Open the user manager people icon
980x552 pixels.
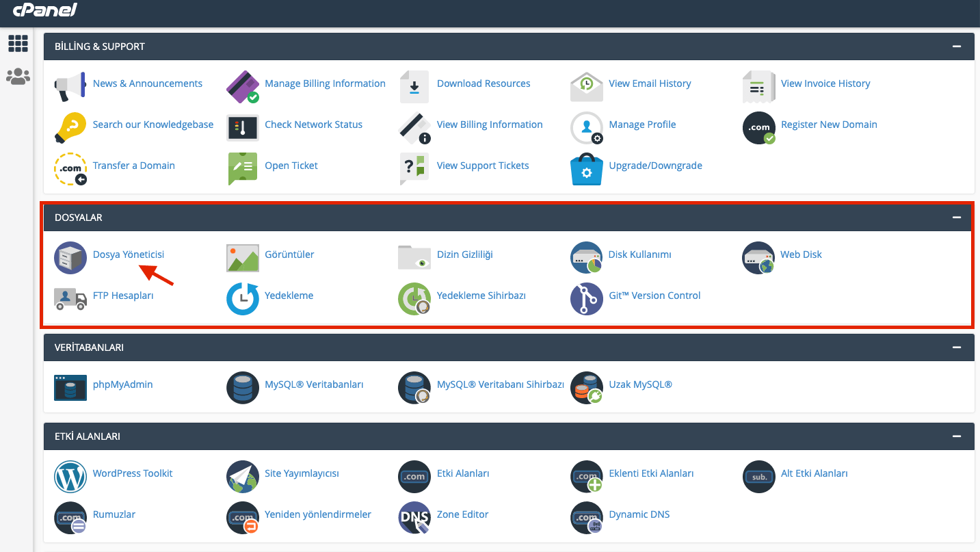18,77
